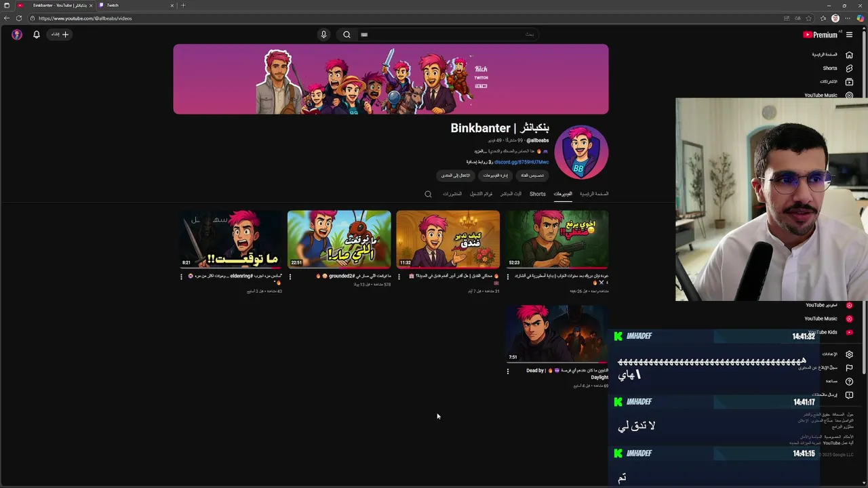Click the Customize channel button
Screen dimensions: 868x488
click(532, 176)
